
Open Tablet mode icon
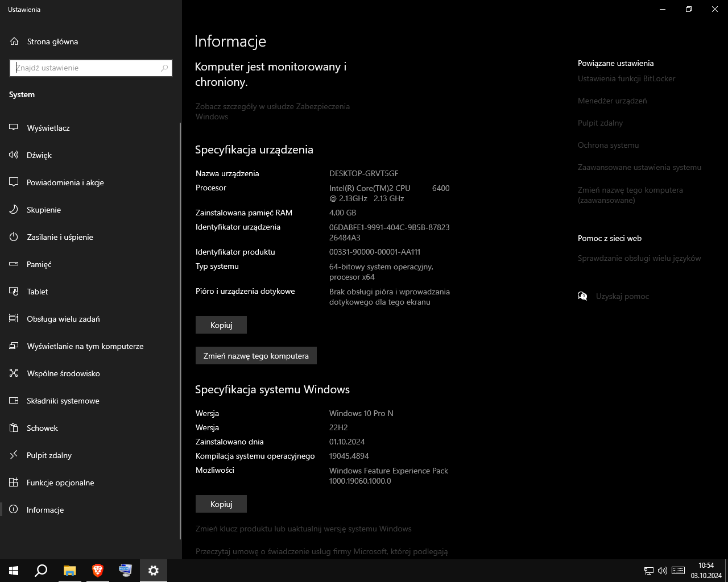[14, 292]
